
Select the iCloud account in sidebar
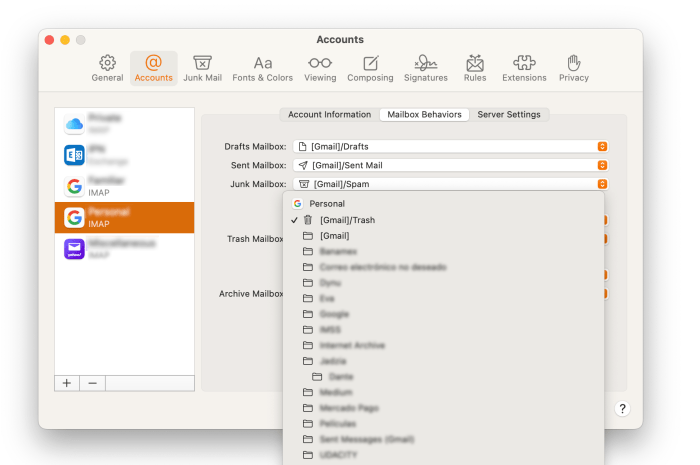pos(124,124)
